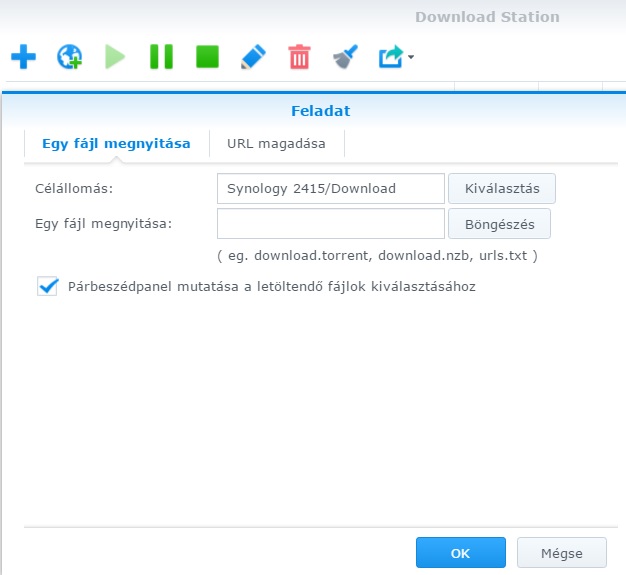Click the share export icon

tap(389, 57)
